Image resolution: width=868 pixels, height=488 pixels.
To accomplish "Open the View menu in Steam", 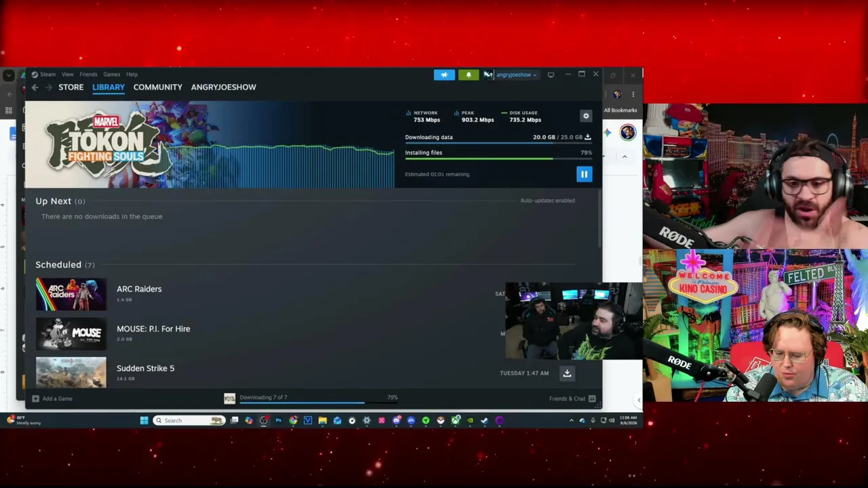I will tap(68, 75).
